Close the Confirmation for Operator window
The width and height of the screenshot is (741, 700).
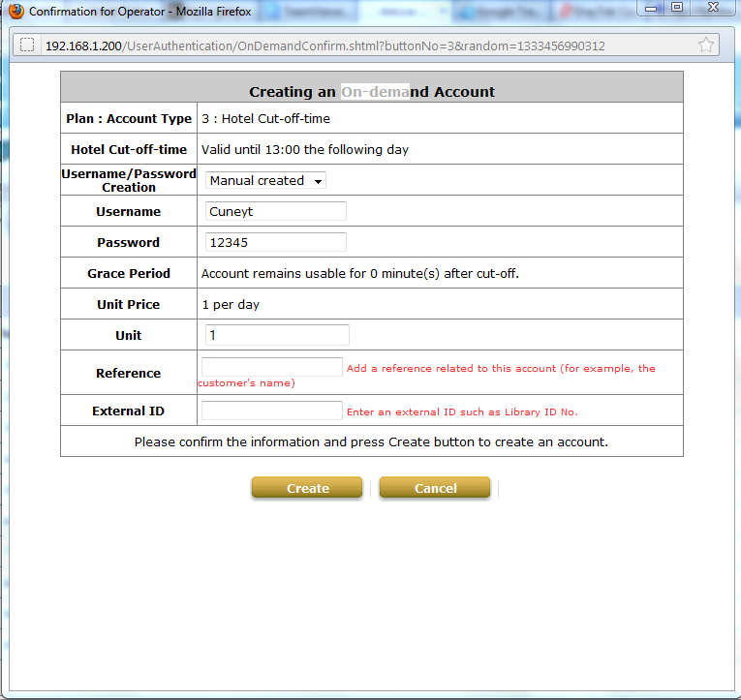[x=712, y=8]
